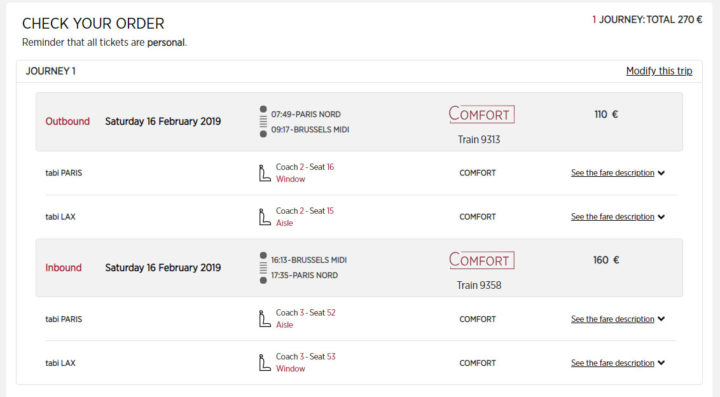Select the Outbound journey label
Image resolution: width=720 pixels, height=397 pixels.
(68, 121)
